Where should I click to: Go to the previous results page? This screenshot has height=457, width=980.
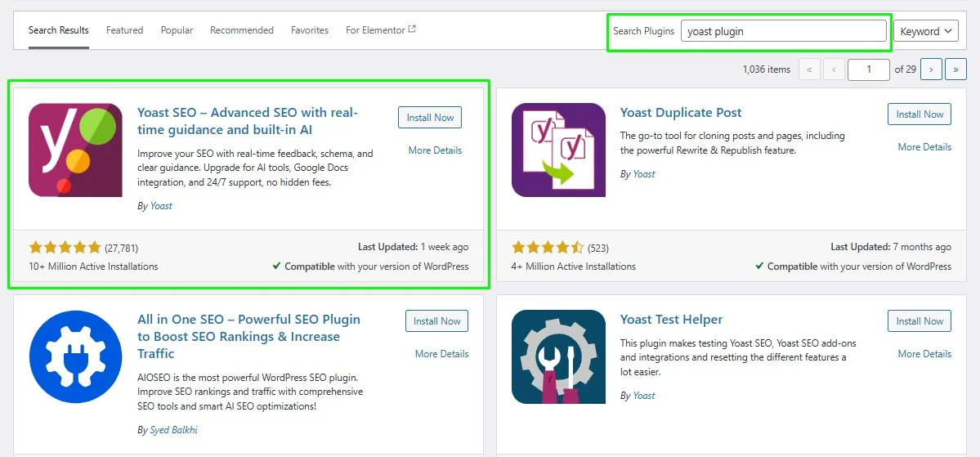tap(834, 69)
